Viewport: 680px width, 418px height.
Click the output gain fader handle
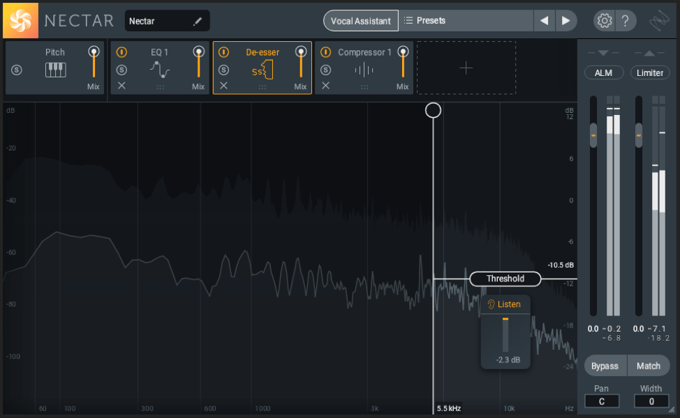tap(638, 135)
